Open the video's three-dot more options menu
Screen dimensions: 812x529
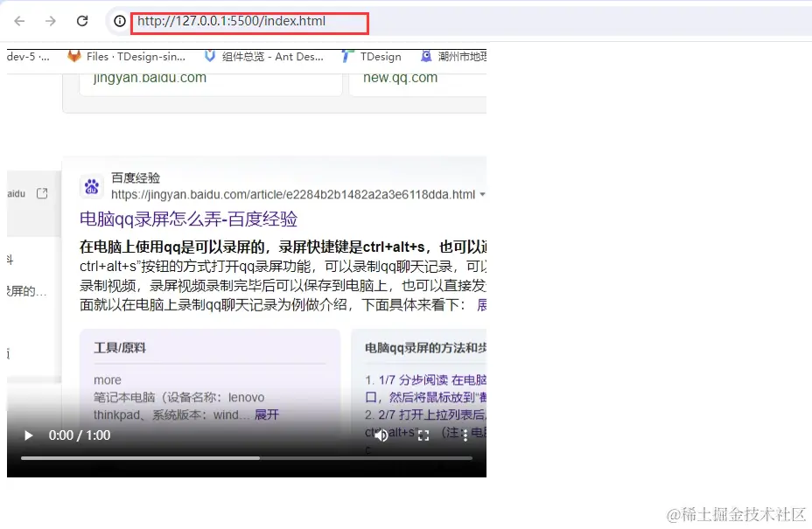tap(465, 435)
